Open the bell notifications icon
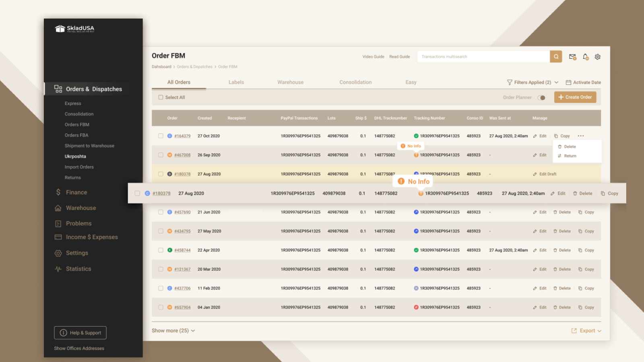The height and width of the screenshot is (362, 644). [x=586, y=57]
